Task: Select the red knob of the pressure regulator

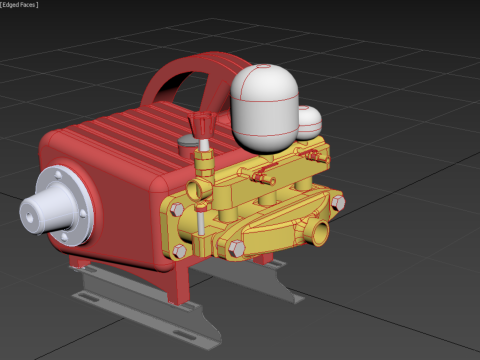Action: [x=202, y=124]
